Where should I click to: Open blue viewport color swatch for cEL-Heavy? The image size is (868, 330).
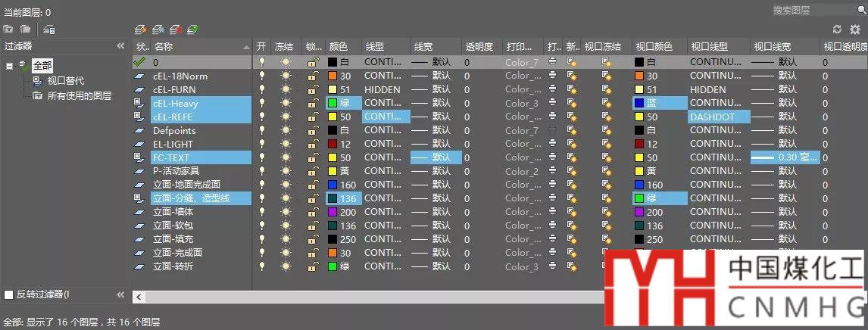tap(639, 103)
